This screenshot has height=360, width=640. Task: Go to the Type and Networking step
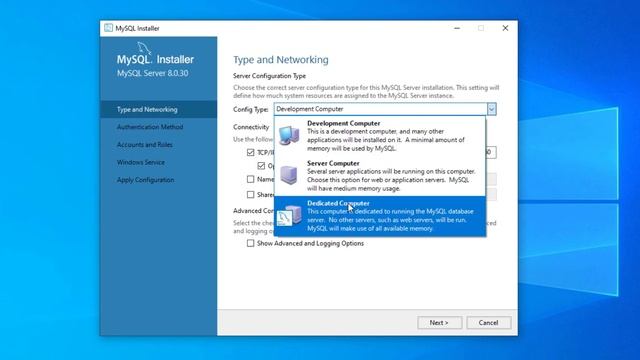pyautogui.click(x=158, y=109)
